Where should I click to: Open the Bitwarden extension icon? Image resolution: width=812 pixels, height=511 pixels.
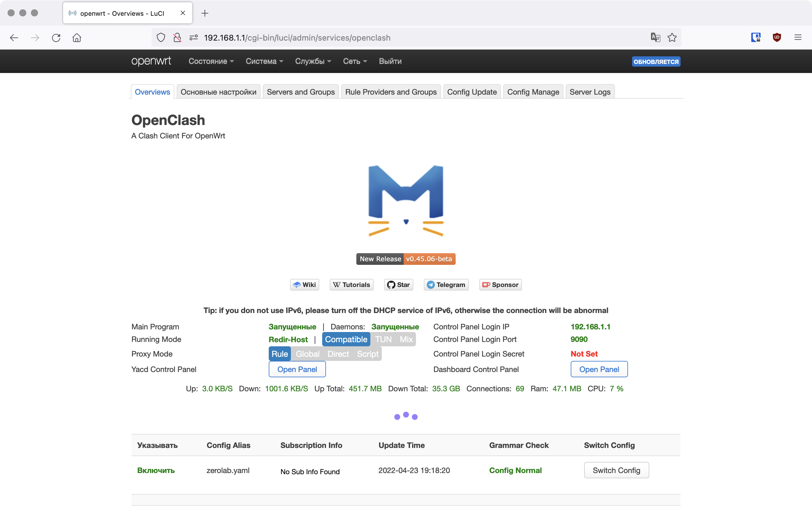pyautogui.click(x=756, y=37)
